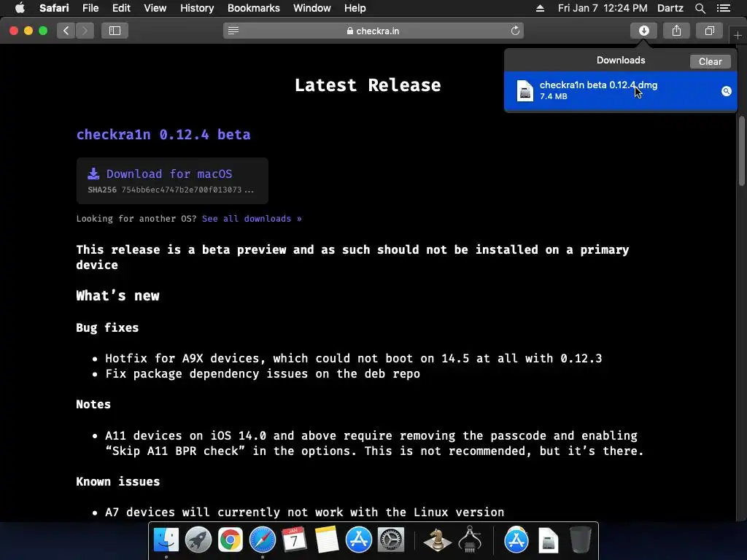Click the A7 devices Linux issue line
Viewport: 747px width, 560px height.
click(x=304, y=513)
